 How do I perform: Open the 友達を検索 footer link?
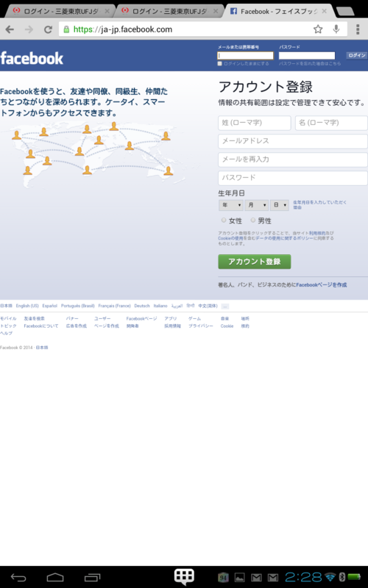tap(34, 319)
